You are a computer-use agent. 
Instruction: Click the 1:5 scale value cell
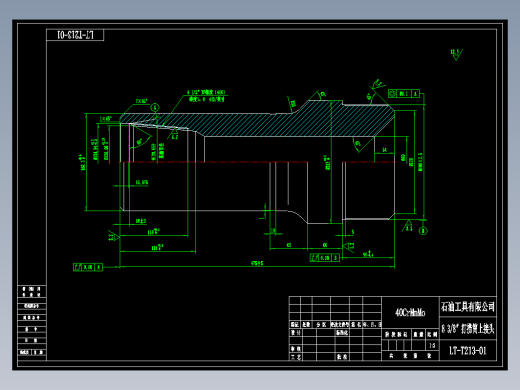coord(432,345)
